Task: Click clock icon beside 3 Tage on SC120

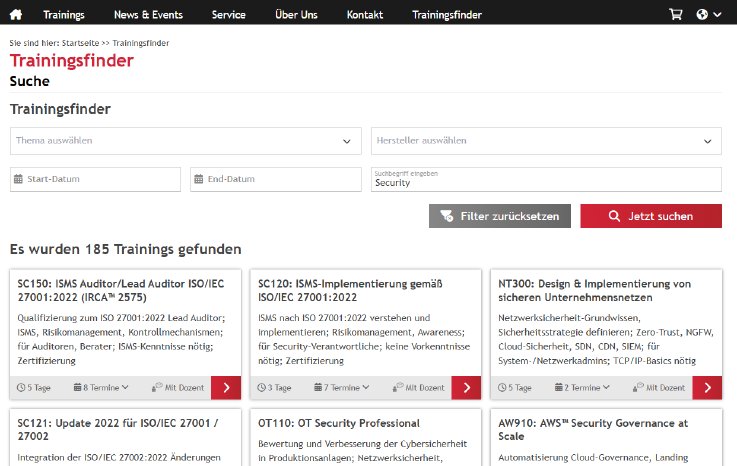Action: [262, 387]
